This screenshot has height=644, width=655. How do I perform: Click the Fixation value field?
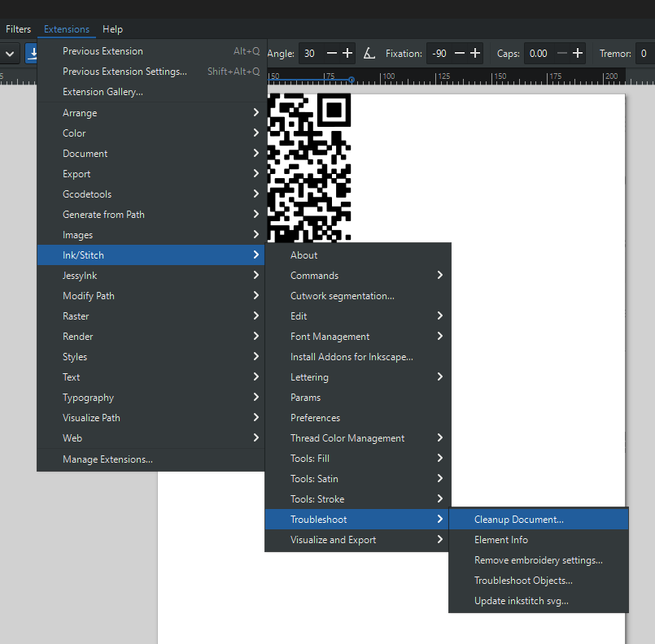(x=439, y=54)
